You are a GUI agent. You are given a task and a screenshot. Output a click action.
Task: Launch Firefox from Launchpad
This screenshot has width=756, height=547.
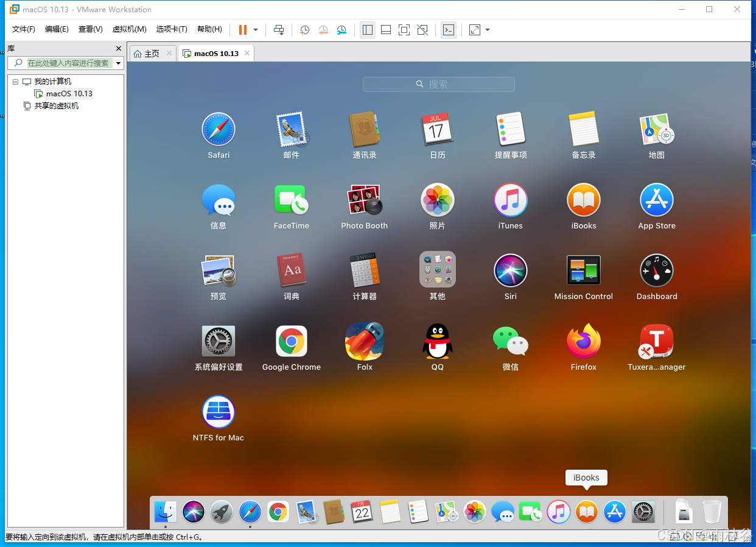(x=583, y=341)
